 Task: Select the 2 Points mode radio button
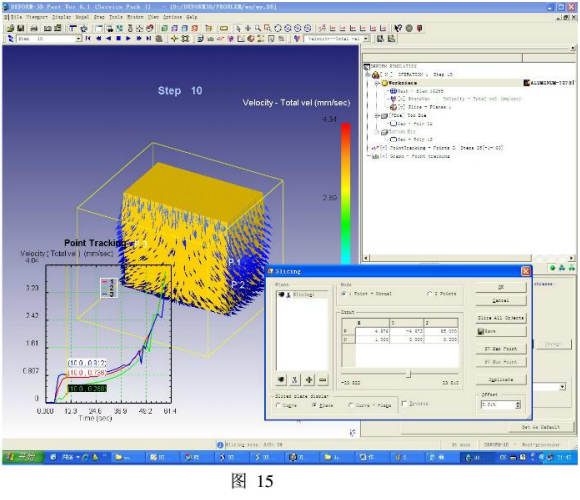pos(429,294)
